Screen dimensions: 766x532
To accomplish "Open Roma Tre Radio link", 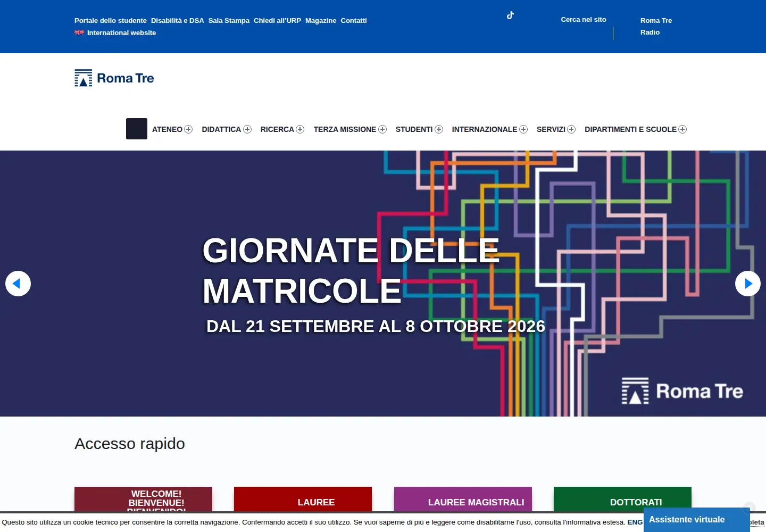I will coord(656,27).
